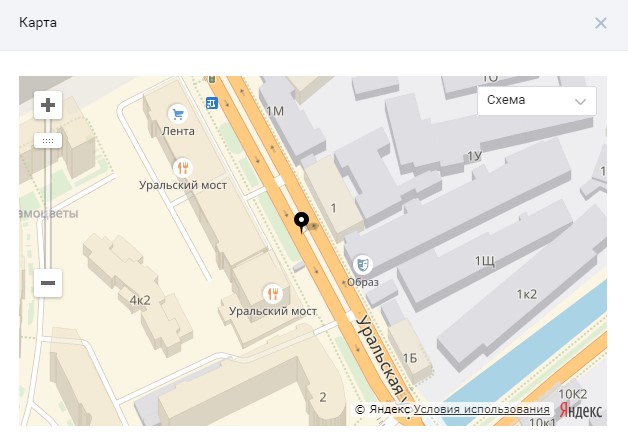Click building labeled 1Б

point(409,358)
